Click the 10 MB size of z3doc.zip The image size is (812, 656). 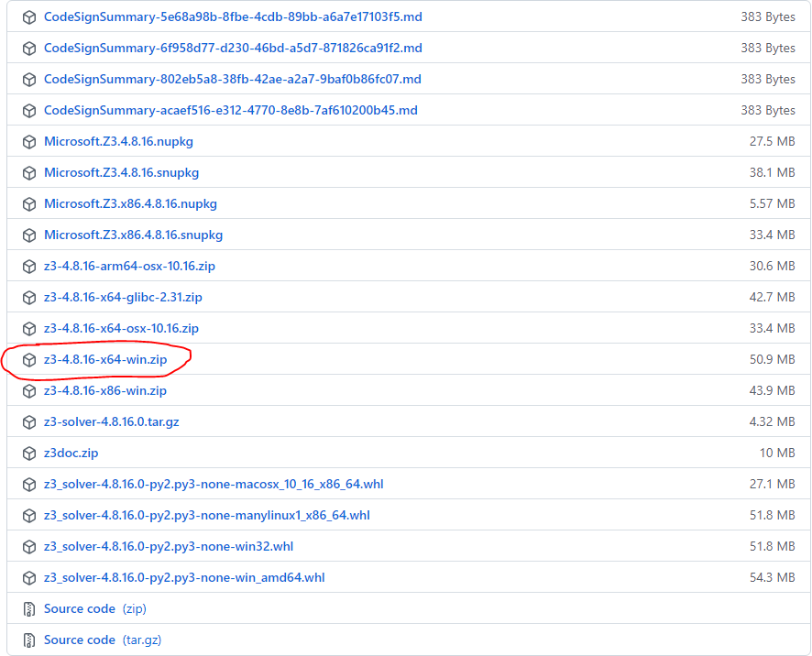coord(777,453)
